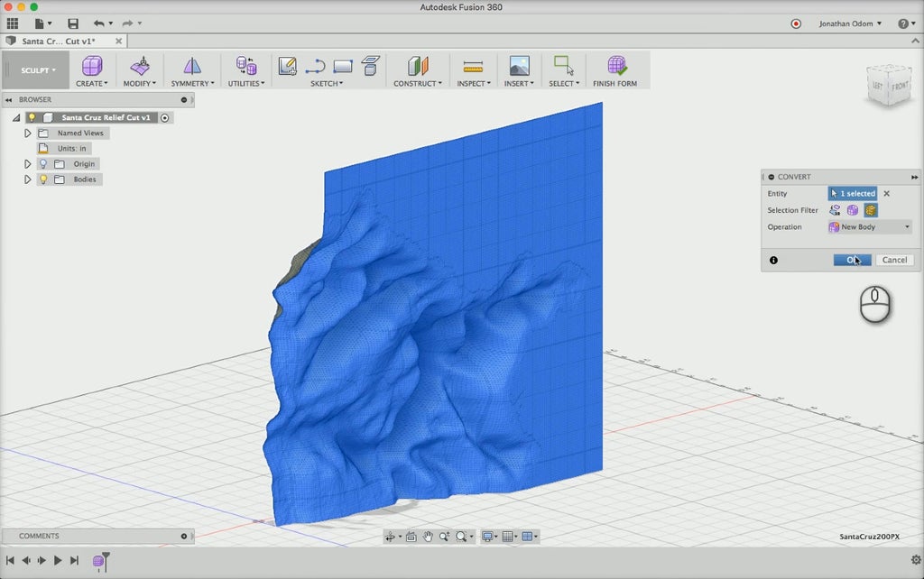
Task: Click Cancel in the Convert dialog
Action: 893,260
